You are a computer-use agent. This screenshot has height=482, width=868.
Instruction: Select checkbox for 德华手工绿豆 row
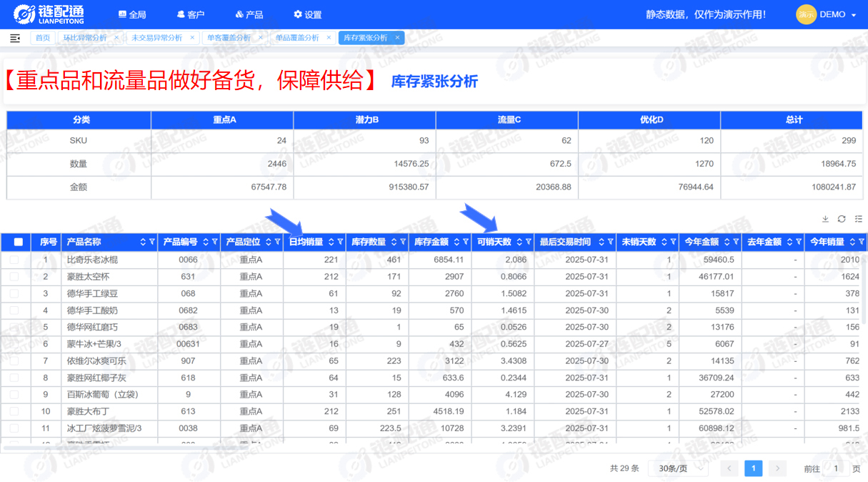point(15,294)
